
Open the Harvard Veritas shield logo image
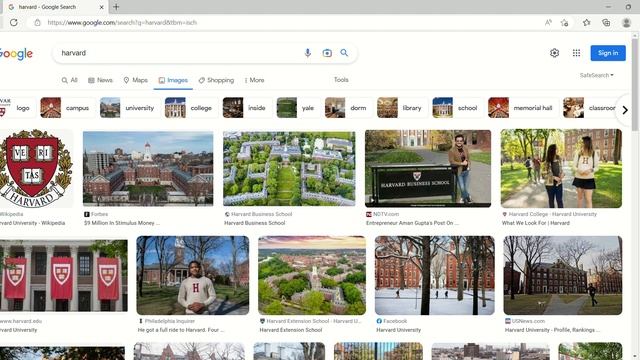[x=36, y=169]
